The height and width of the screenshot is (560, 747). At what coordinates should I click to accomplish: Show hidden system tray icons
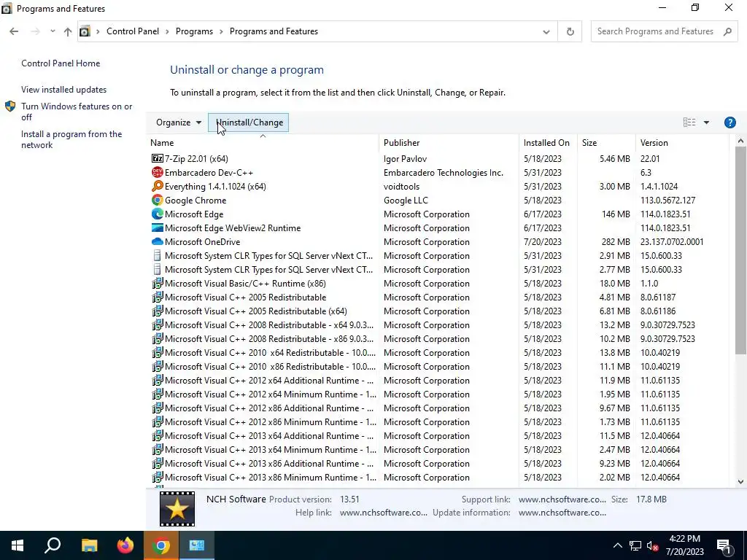tap(617, 545)
